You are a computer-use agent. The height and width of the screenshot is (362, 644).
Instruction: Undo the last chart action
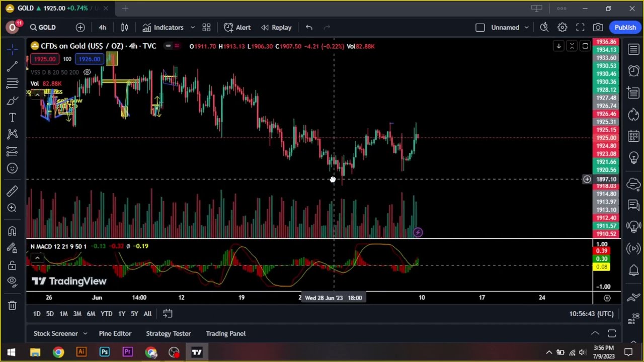(309, 28)
